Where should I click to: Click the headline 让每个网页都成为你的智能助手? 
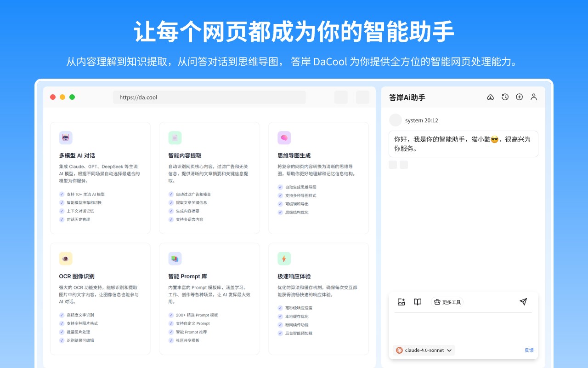(x=294, y=31)
